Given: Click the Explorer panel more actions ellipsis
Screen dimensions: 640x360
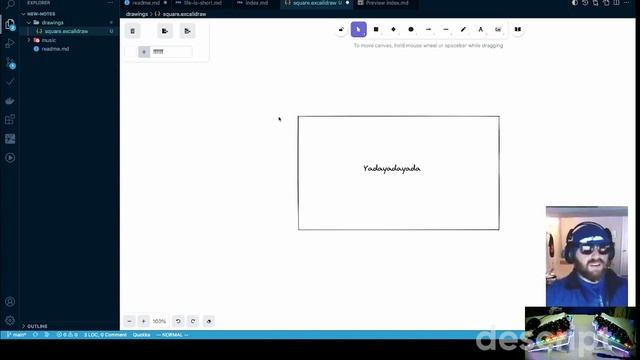Looking at the screenshot, I should pos(110,3).
